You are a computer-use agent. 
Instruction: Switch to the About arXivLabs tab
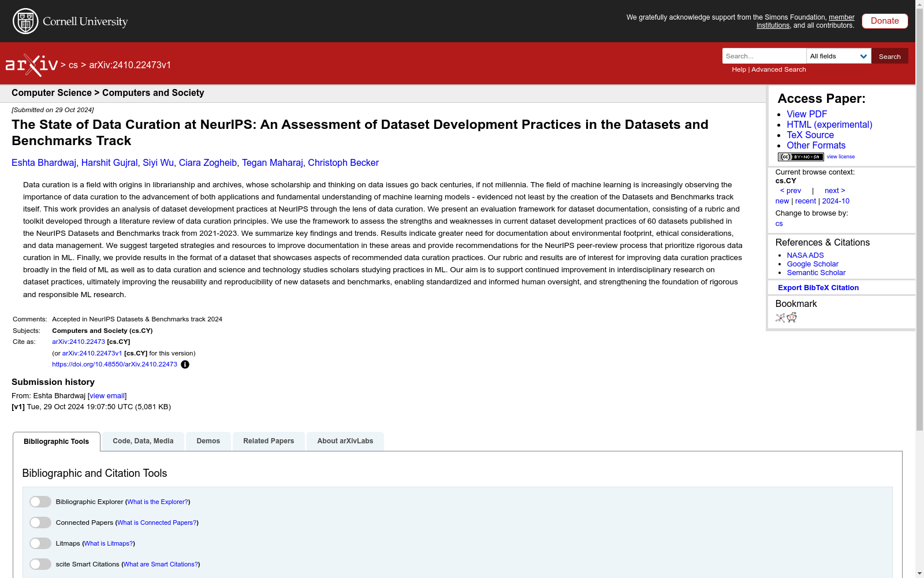[345, 441]
